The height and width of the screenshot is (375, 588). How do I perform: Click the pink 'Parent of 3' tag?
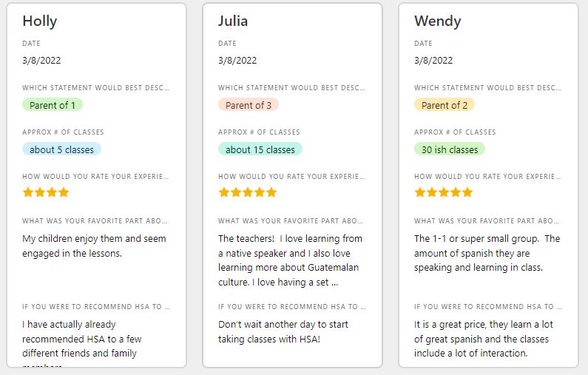tap(249, 105)
